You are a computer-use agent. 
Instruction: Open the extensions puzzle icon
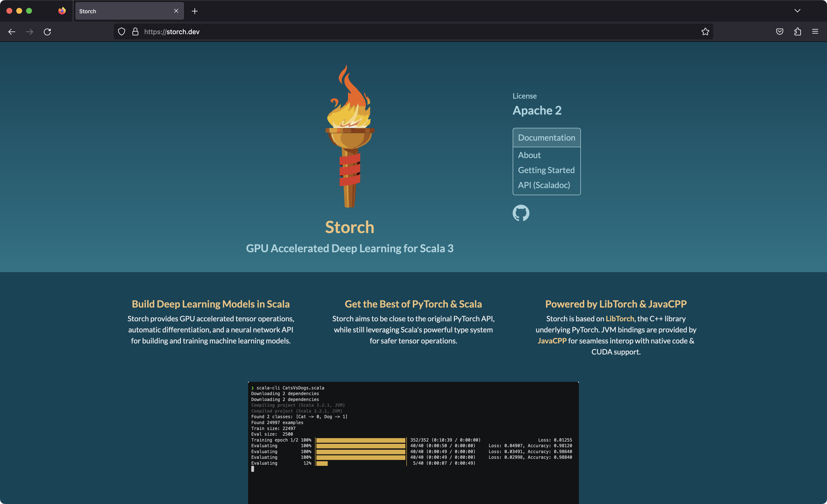(797, 32)
